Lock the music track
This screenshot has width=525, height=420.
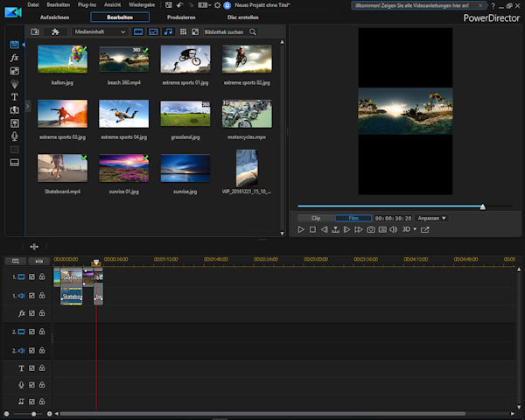(x=42, y=402)
